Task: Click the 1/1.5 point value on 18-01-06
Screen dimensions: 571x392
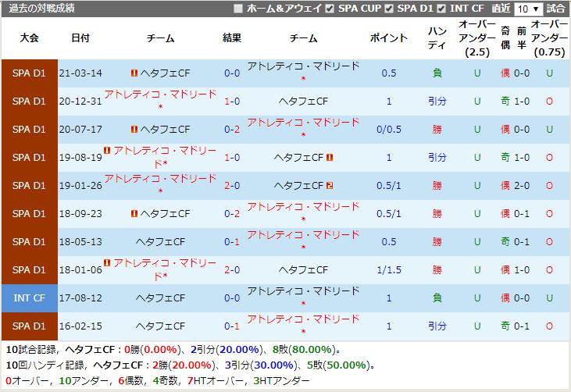Action: coord(389,270)
